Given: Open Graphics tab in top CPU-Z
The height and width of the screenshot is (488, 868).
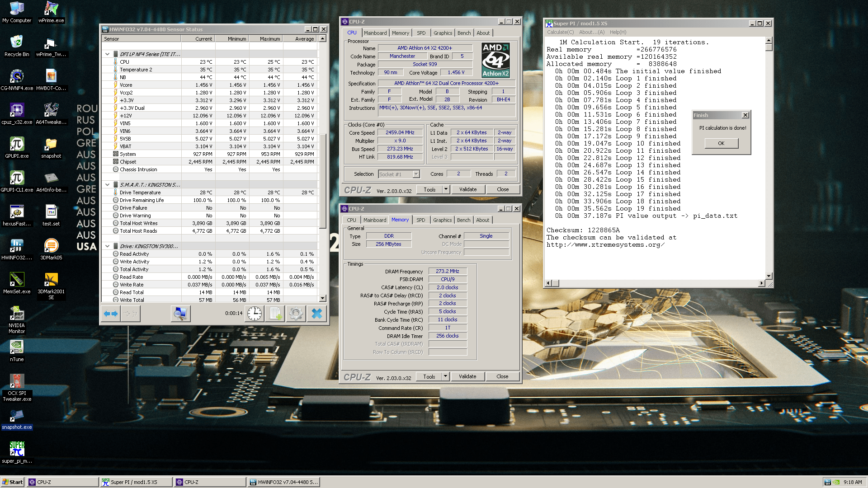Looking at the screenshot, I should coord(443,33).
